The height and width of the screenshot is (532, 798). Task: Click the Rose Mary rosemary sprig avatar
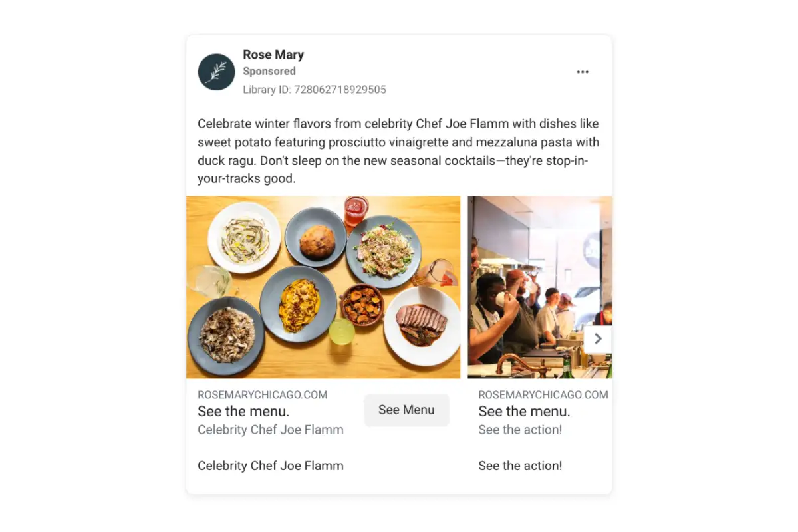[216, 72]
